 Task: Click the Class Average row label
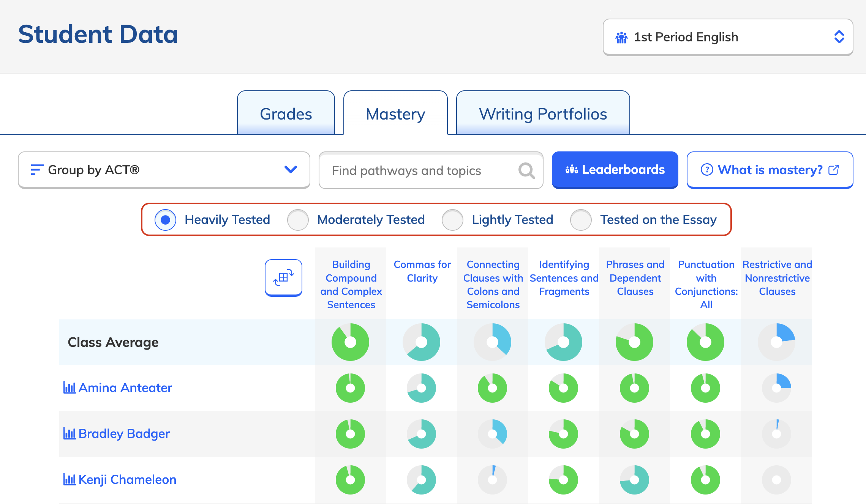[113, 342]
